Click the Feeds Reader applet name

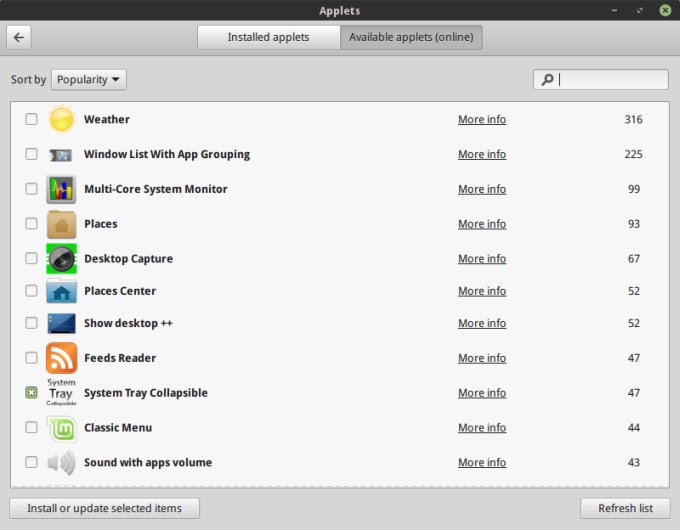120,358
